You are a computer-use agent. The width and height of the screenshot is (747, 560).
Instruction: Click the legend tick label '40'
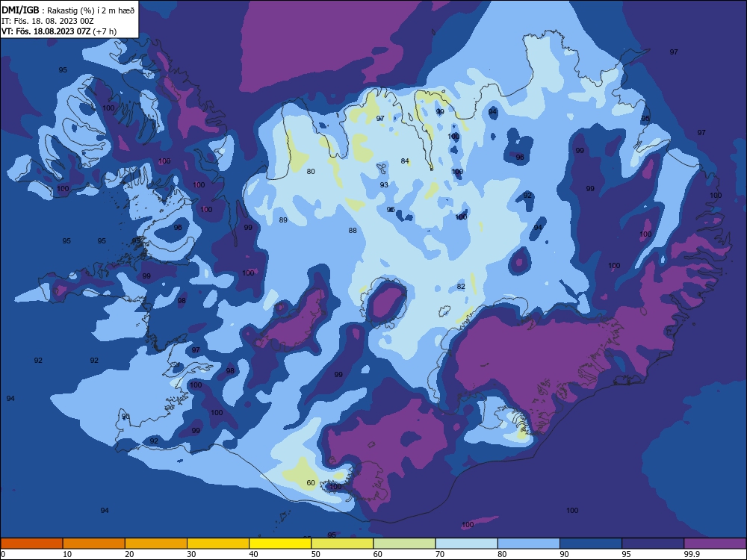coord(253,554)
